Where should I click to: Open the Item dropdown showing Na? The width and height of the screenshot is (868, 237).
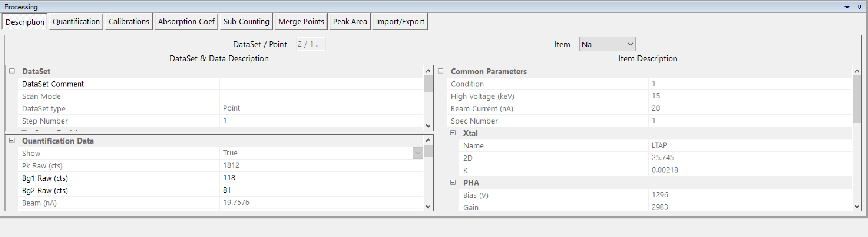pyautogui.click(x=607, y=44)
